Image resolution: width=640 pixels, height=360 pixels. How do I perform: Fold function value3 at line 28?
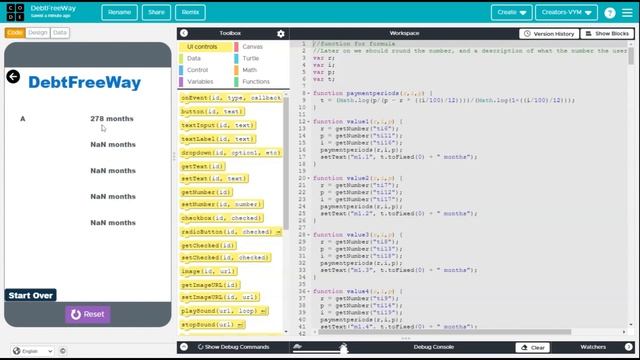pyautogui.click(x=309, y=235)
